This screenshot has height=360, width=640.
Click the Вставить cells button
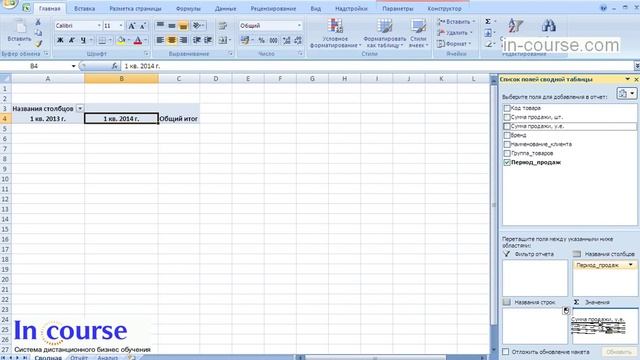456,22
